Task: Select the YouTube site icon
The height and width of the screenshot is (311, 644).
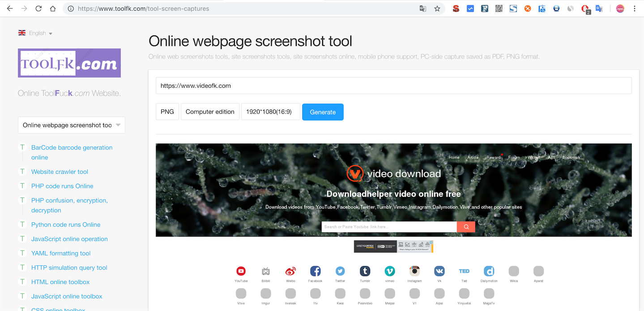Action: [241, 271]
